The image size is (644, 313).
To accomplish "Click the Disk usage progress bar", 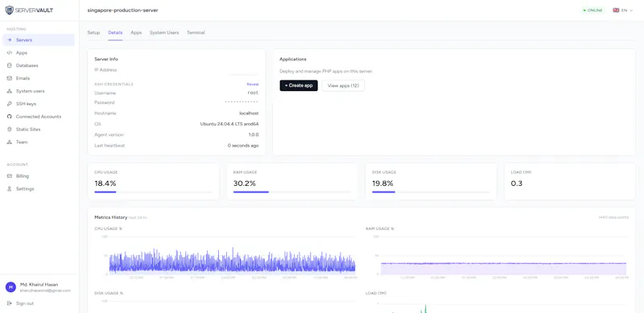I will (x=431, y=192).
